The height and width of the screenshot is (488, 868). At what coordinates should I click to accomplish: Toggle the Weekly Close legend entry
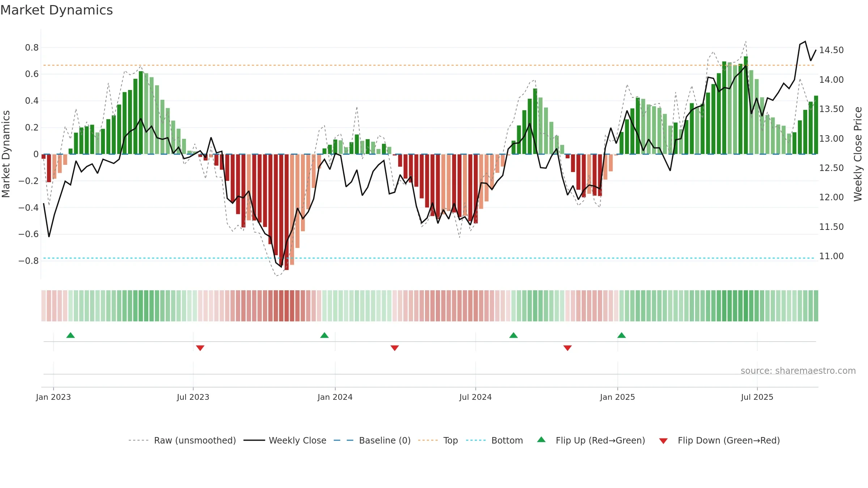click(x=285, y=440)
